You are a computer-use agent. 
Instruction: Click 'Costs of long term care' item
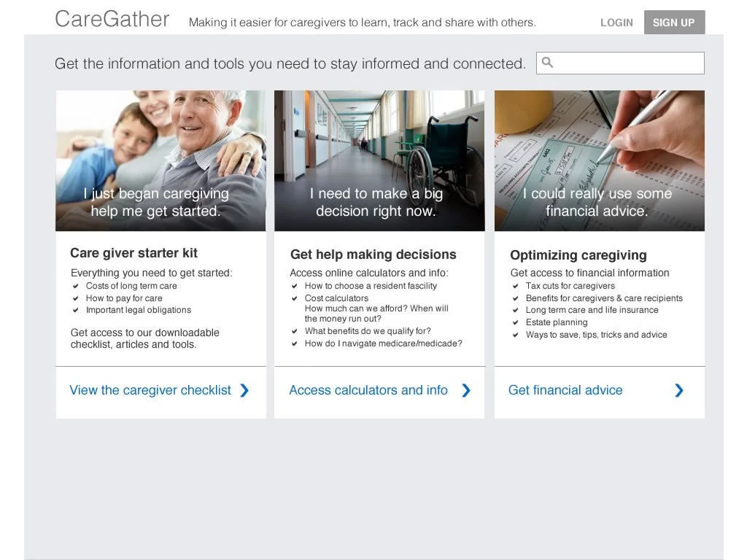pyautogui.click(x=131, y=286)
